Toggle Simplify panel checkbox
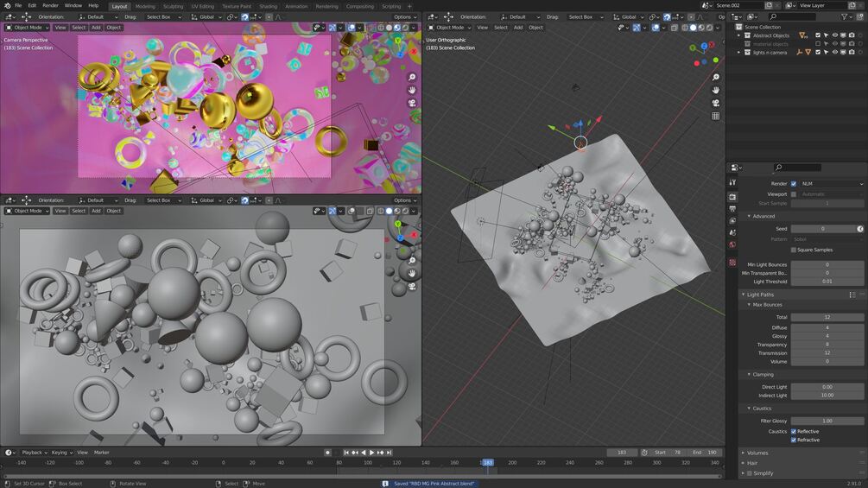The width and height of the screenshot is (868, 488). (750, 473)
